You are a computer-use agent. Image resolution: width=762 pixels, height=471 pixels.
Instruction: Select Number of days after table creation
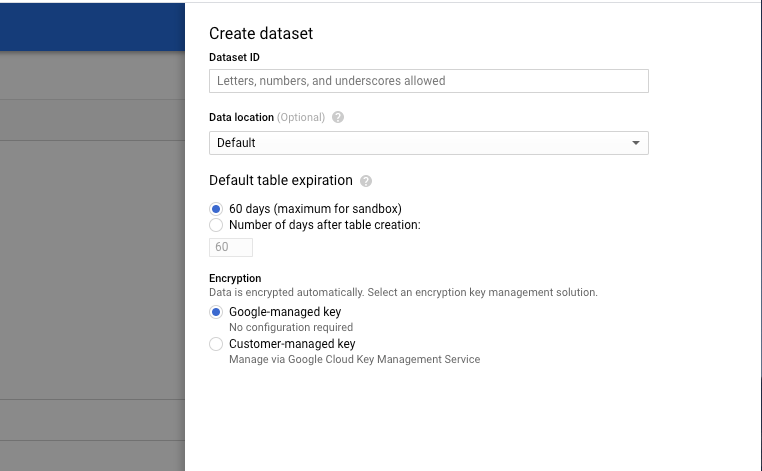click(216, 225)
